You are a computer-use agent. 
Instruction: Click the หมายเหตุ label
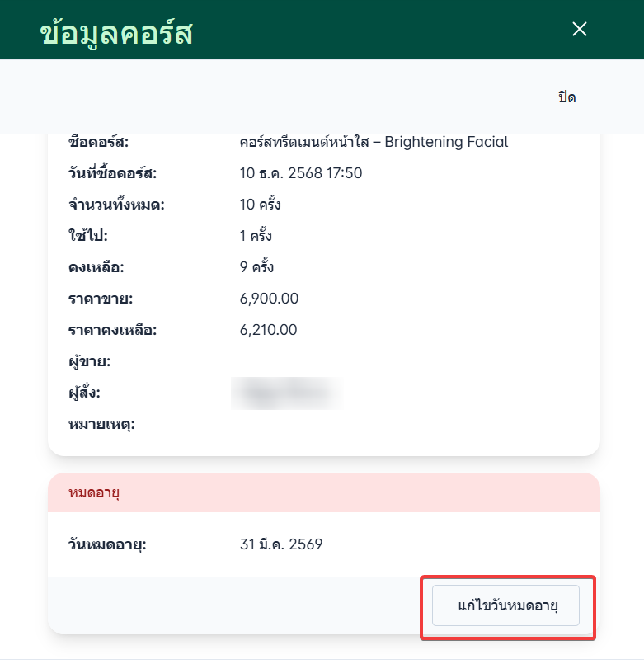click(101, 425)
